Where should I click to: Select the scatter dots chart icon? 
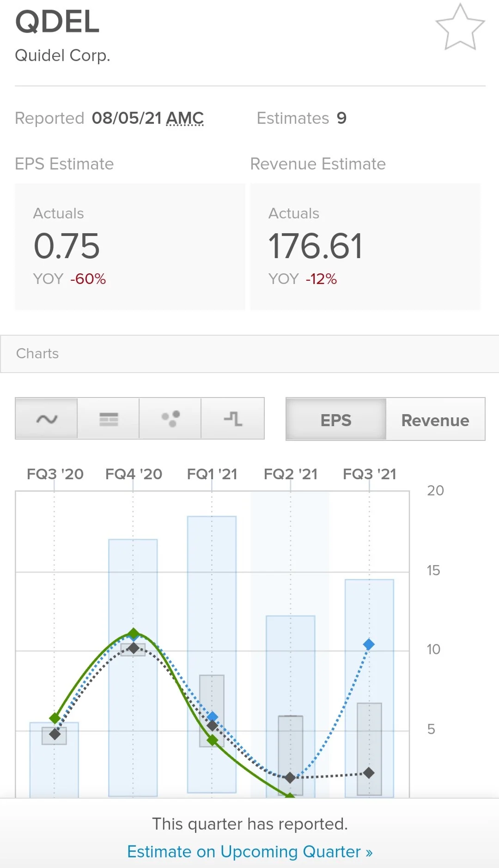(x=170, y=418)
